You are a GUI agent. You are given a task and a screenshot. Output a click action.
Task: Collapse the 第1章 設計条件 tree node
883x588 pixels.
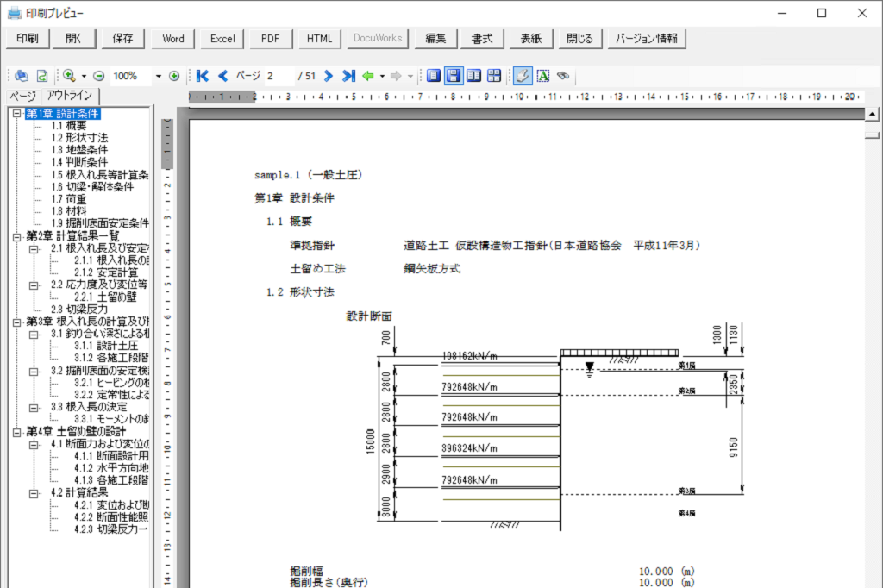pyautogui.click(x=17, y=113)
